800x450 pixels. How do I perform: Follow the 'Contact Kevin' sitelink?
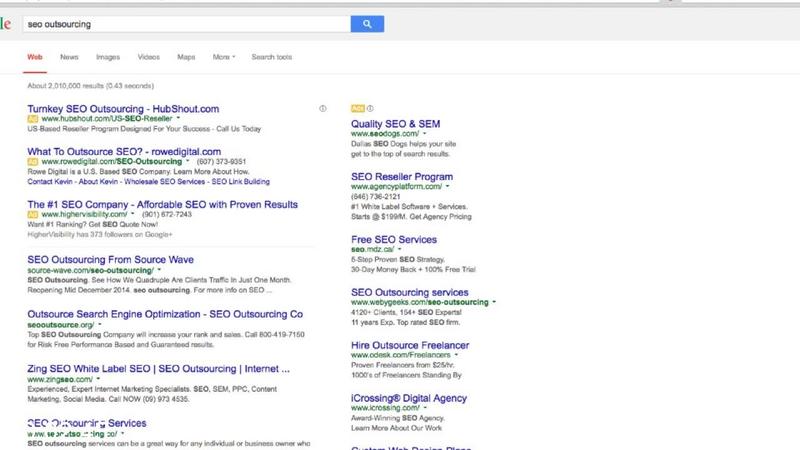(x=49, y=182)
